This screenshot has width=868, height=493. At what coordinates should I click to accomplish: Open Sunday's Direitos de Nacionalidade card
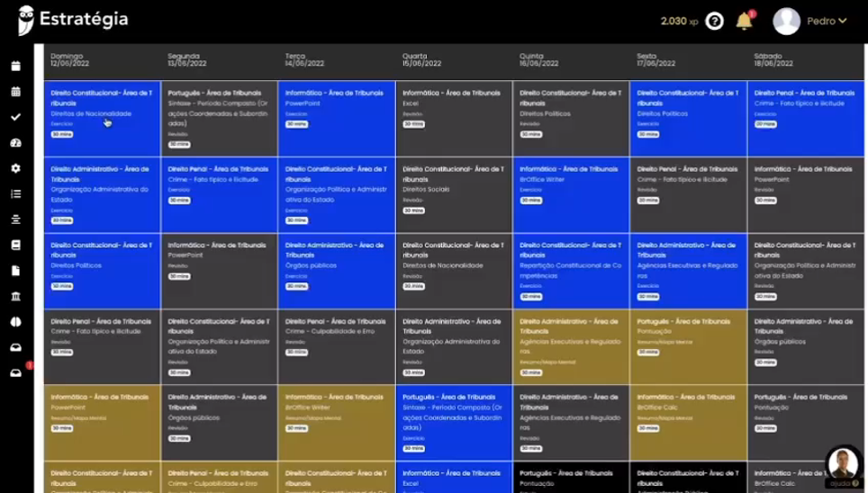pyautogui.click(x=102, y=119)
